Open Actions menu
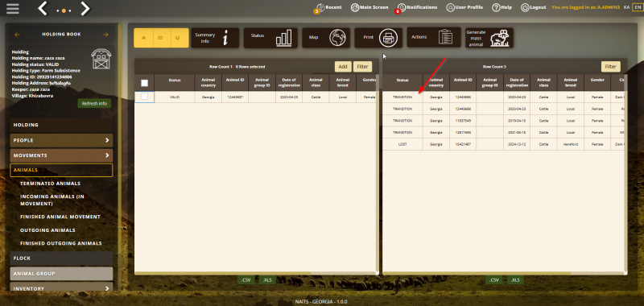The width and height of the screenshot is (644, 306). coord(434,37)
